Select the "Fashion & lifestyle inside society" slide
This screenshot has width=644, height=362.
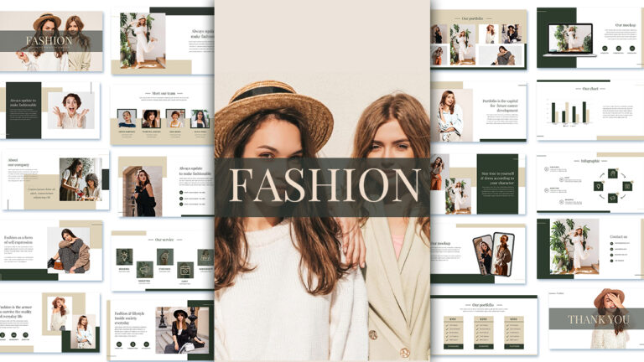(161, 330)
